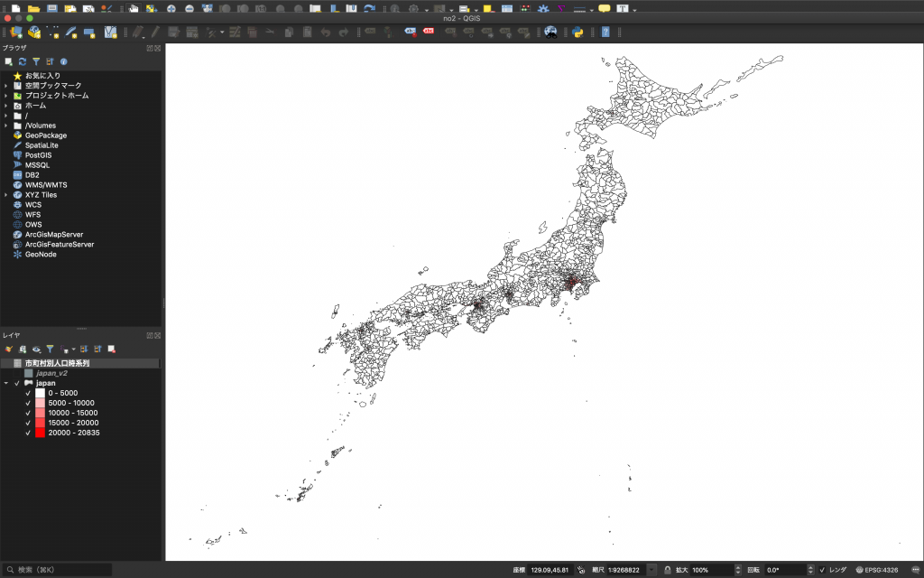Viewport: 924px width, 578px height.
Task: Select PostGIS in the Browser
Action: tap(38, 155)
